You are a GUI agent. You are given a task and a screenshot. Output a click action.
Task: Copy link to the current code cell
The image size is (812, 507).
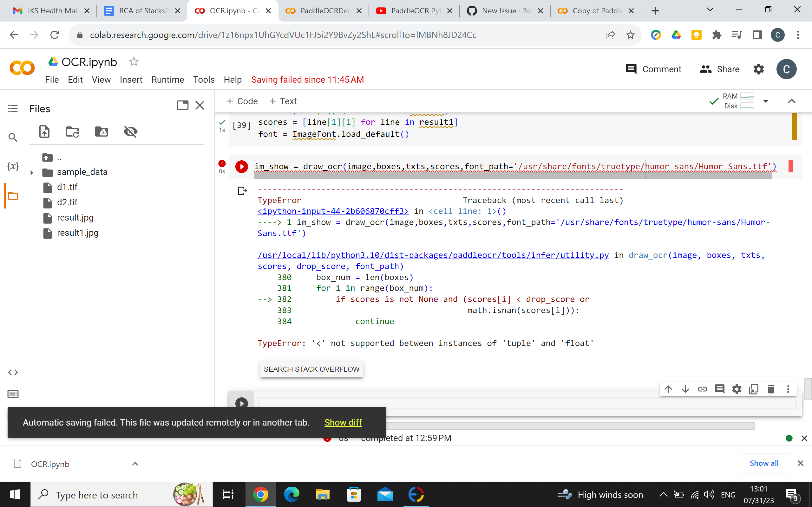tap(702, 389)
